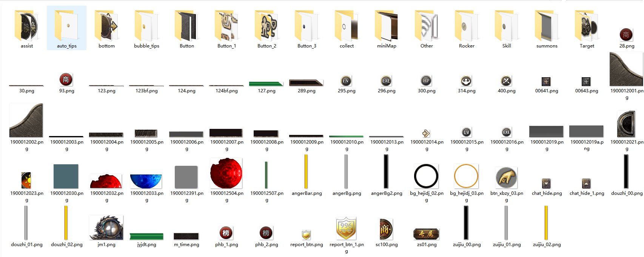Select the 1900012391.png gray square
The image size is (644, 257).
coord(186,177)
